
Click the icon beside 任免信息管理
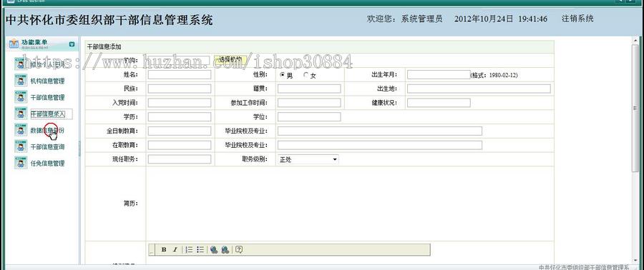click(x=21, y=163)
